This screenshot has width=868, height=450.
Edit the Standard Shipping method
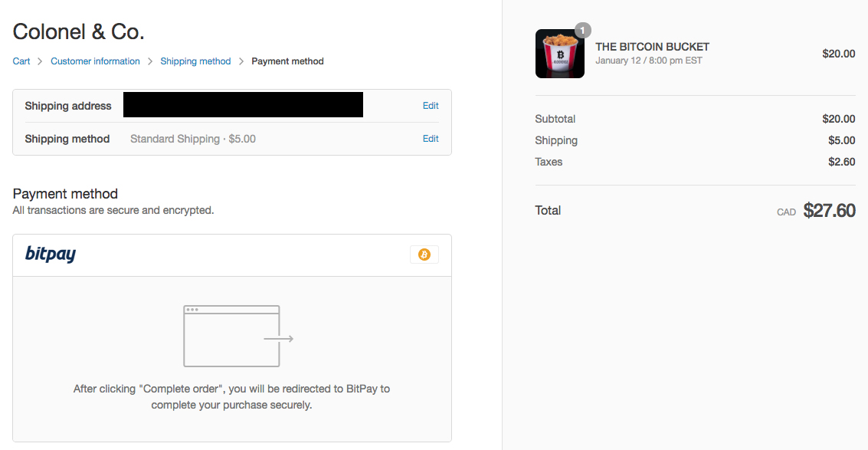point(431,139)
